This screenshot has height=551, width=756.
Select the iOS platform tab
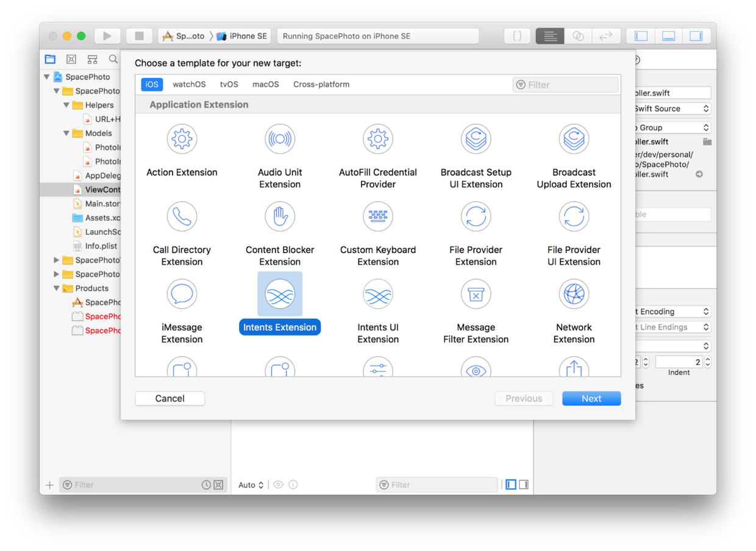[x=152, y=85]
